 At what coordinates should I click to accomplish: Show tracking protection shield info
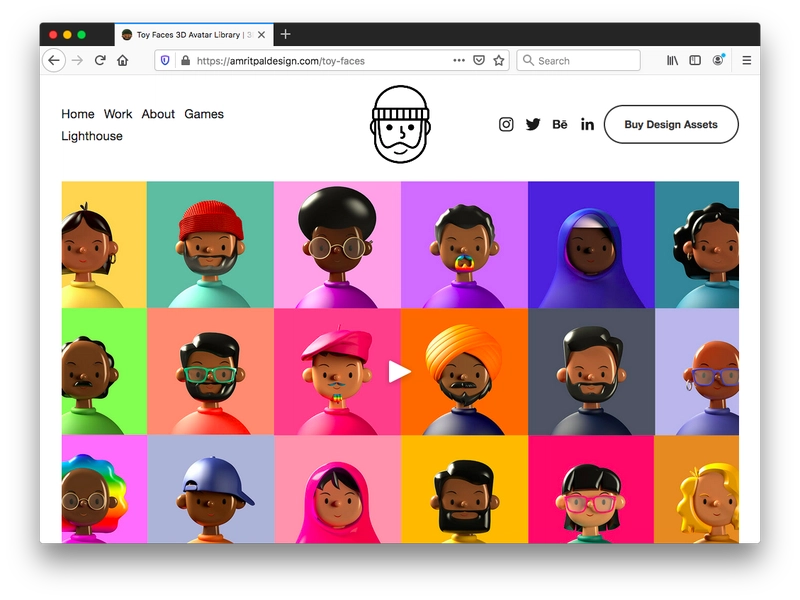(x=165, y=61)
